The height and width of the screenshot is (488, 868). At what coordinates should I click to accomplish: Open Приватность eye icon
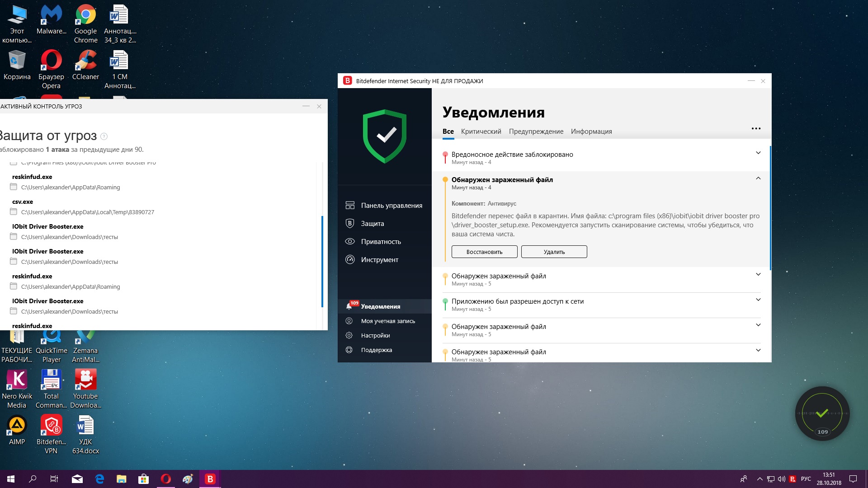pos(350,241)
